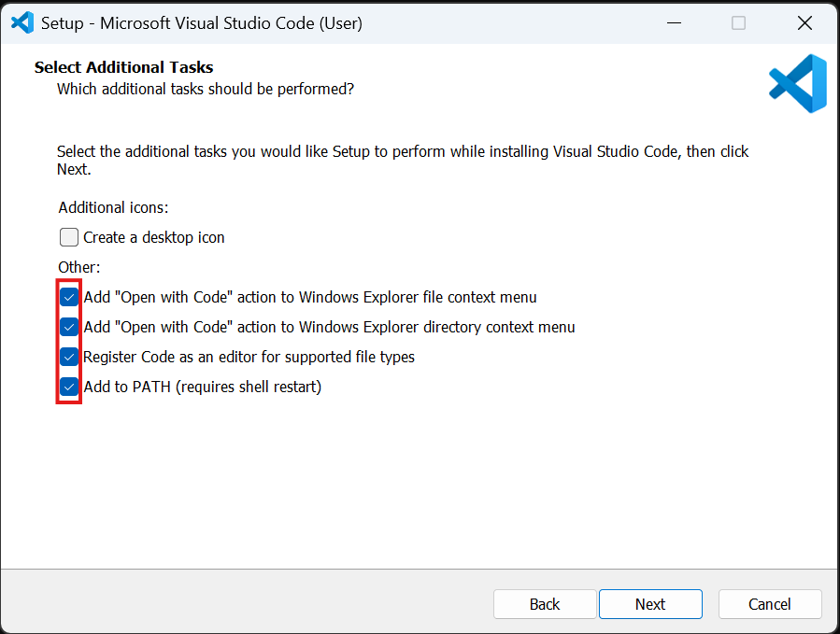840x634 pixels.
Task: Click "Register Code as an editor" label text
Action: pos(249,357)
